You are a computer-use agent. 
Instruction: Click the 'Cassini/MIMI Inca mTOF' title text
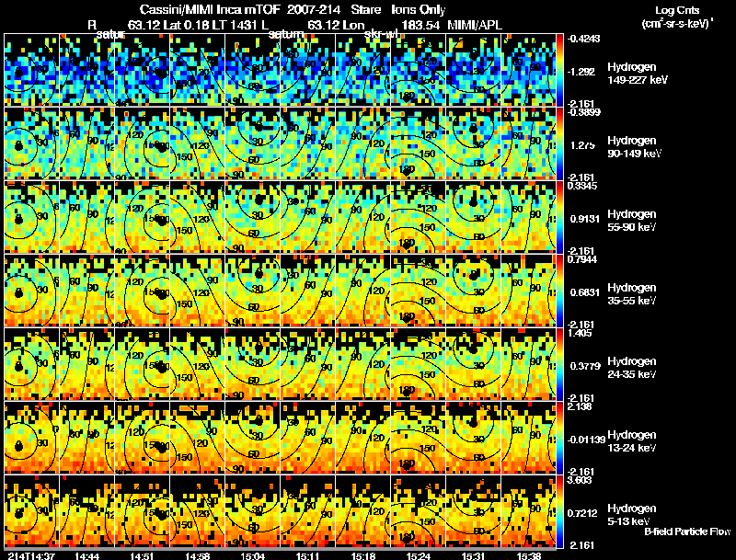tap(210, 9)
